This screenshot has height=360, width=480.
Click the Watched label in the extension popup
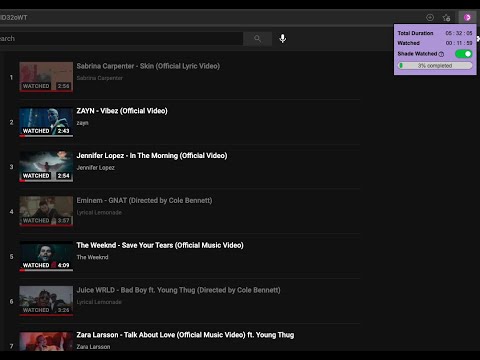[408, 43]
